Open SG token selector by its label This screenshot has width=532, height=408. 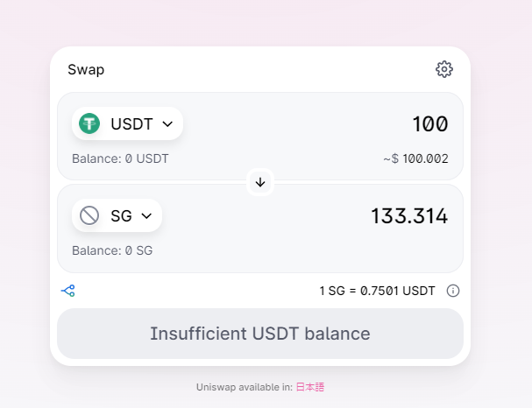[121, 215]
